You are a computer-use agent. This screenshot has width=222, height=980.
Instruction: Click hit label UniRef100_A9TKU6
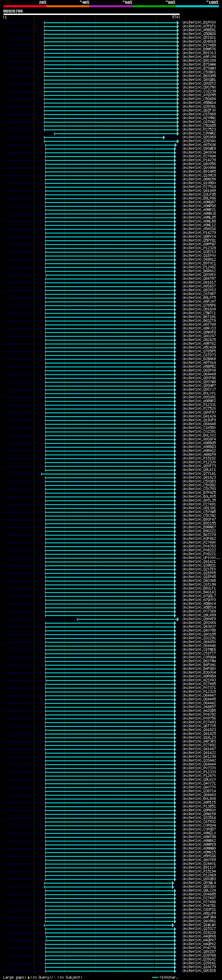[199, 145]
